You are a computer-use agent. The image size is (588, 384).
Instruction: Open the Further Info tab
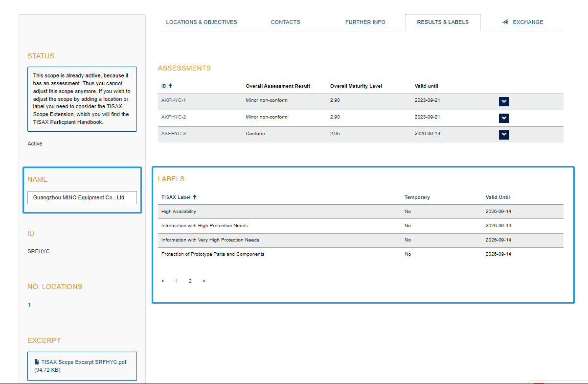click(x=365, y=22)
